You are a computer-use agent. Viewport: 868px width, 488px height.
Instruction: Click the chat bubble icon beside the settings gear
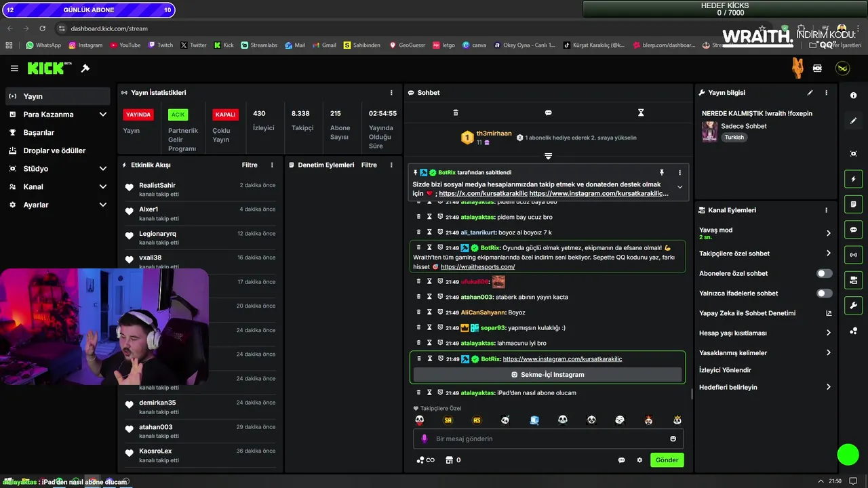click(x=621, y=460)
